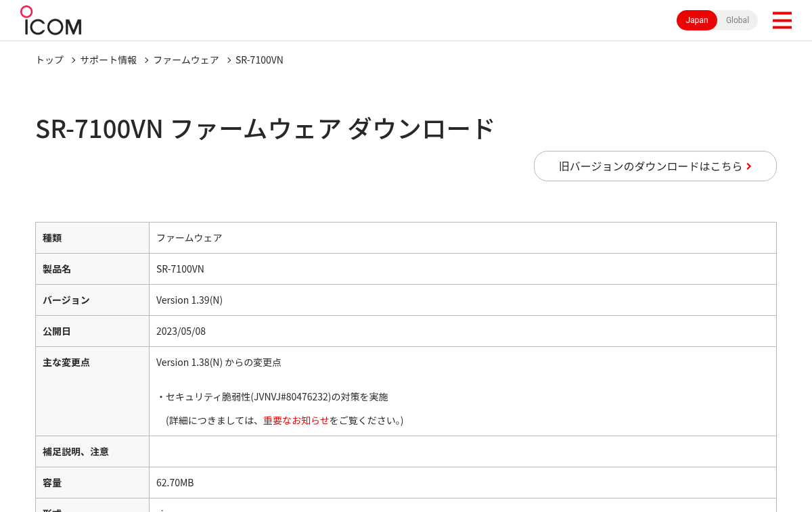Select Version 1.38(N) からの変更点 text
This screenshot has height=512, width=812.
click(219, 362)
